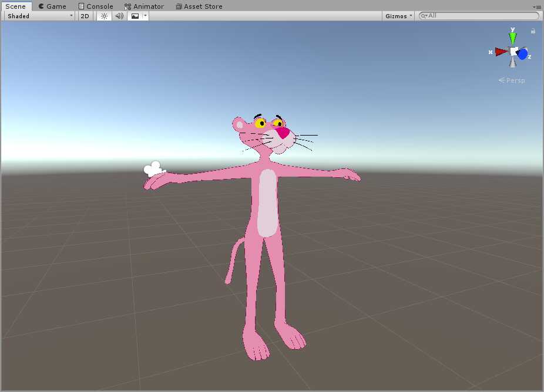The height and width of the screenshot is (392, 544).
Task: Click the red X axis cone on the gizmo
Action: (501, 52)
